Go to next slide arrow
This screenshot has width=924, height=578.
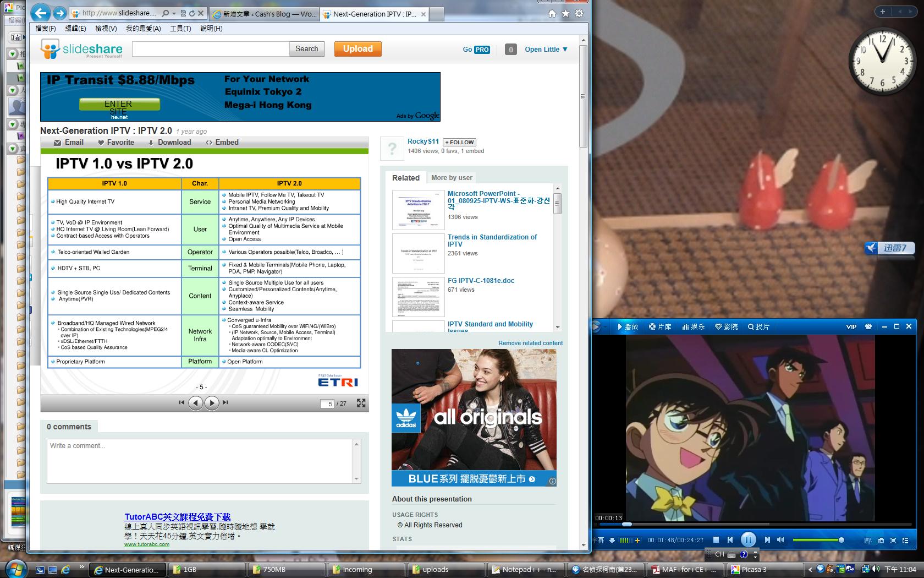click(x=212, y=403)
